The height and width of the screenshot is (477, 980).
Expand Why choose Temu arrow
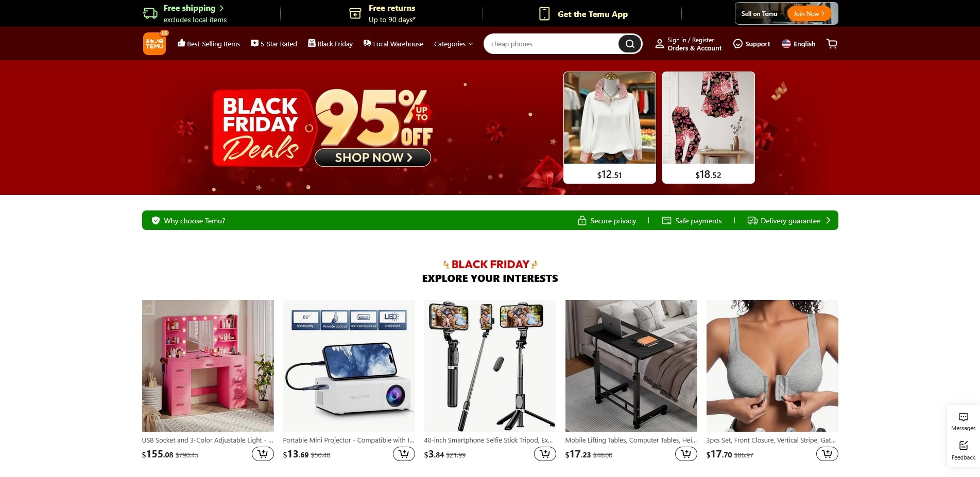click(828, 220)
